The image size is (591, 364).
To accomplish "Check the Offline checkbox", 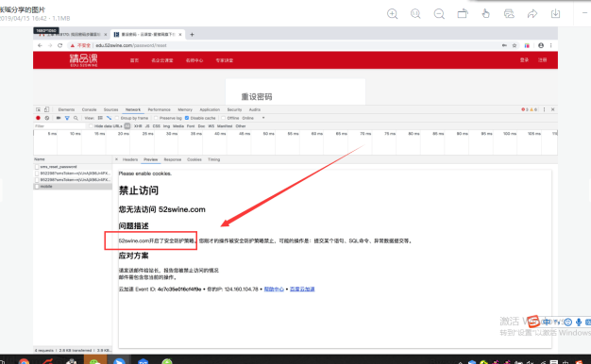I will click(x=224, y=118).
